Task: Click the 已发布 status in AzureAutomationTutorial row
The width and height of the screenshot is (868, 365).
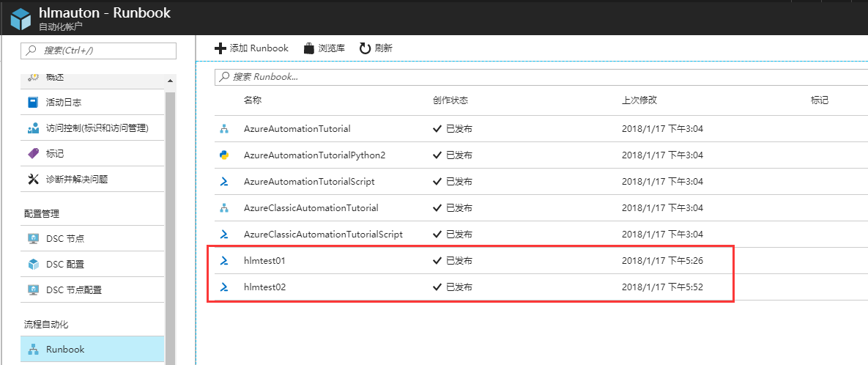Action: 452,129
